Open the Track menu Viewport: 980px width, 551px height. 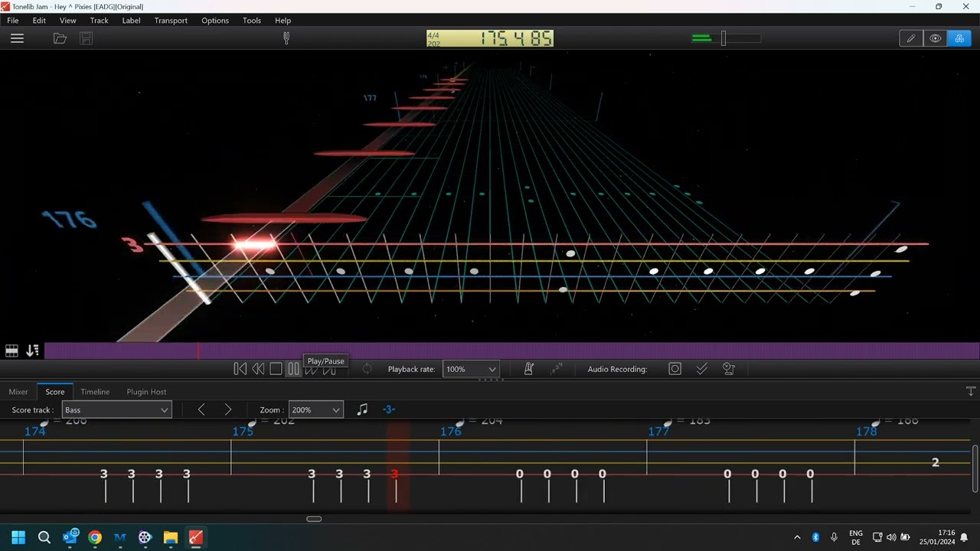coord(100,21)
